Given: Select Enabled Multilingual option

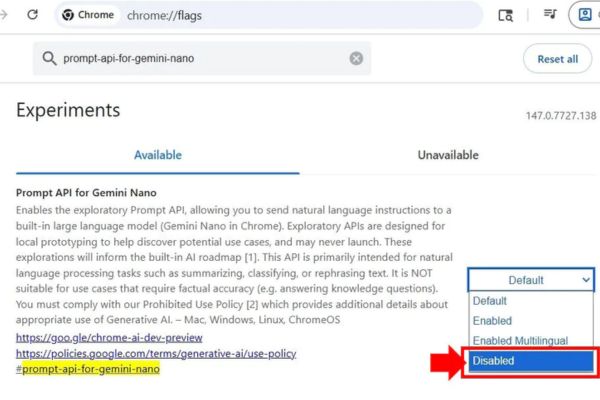Looking at the screenshot, I should [x=531, y=340].
